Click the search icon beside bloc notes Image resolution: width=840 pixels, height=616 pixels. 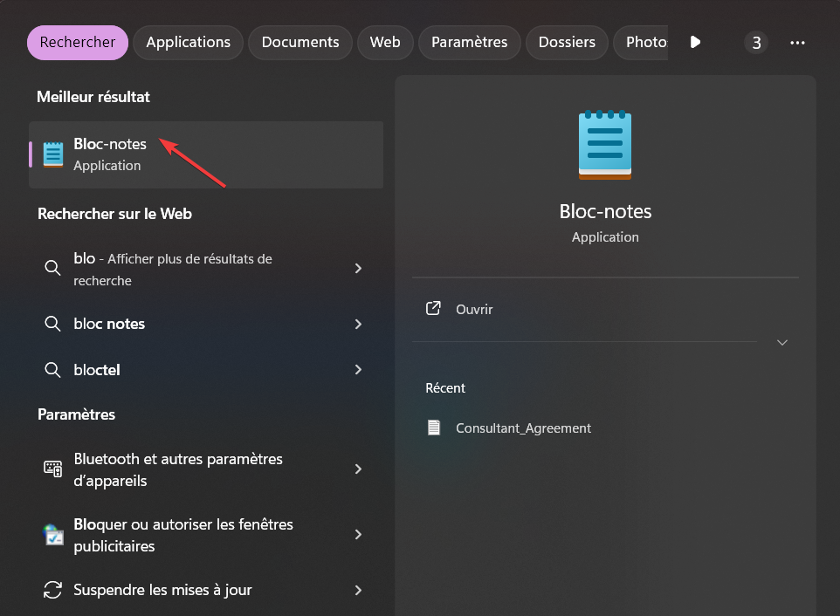pos(52,324)
